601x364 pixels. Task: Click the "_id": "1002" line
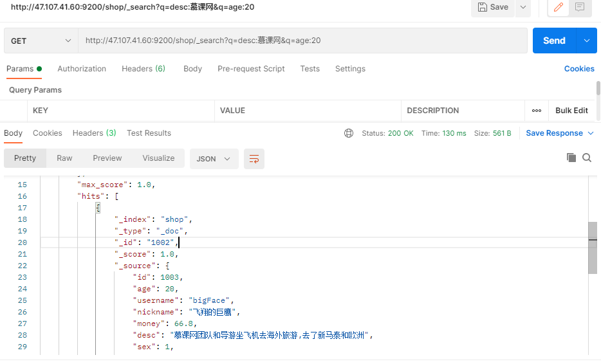tap(147, 242)
